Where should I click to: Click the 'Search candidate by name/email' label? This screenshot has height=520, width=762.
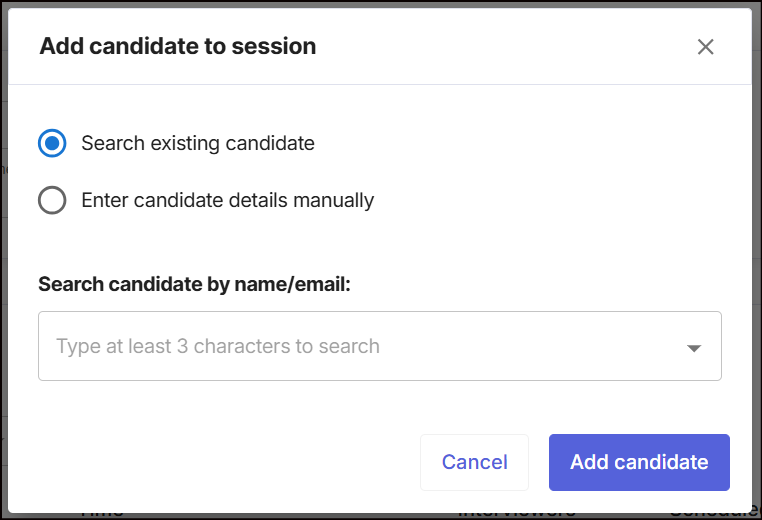pos(194,285)
